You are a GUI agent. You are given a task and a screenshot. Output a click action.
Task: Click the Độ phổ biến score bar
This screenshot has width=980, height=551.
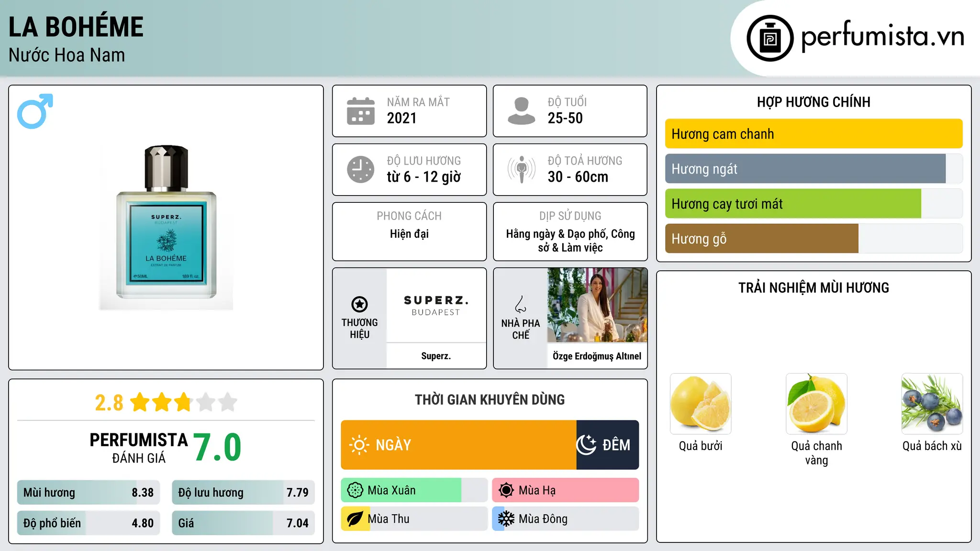(89, 523)
